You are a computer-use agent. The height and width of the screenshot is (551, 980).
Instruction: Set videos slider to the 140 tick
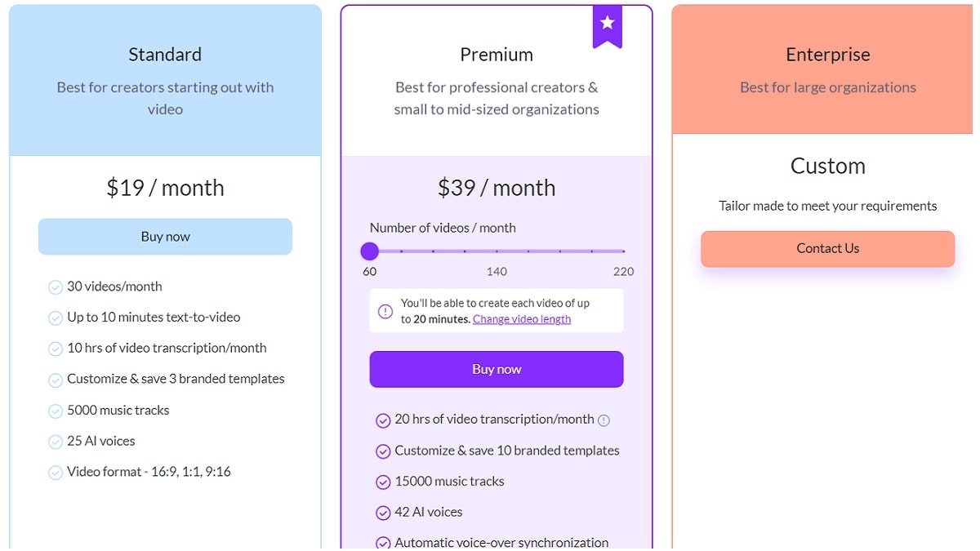pyautogui.click(x=497, y=251)
